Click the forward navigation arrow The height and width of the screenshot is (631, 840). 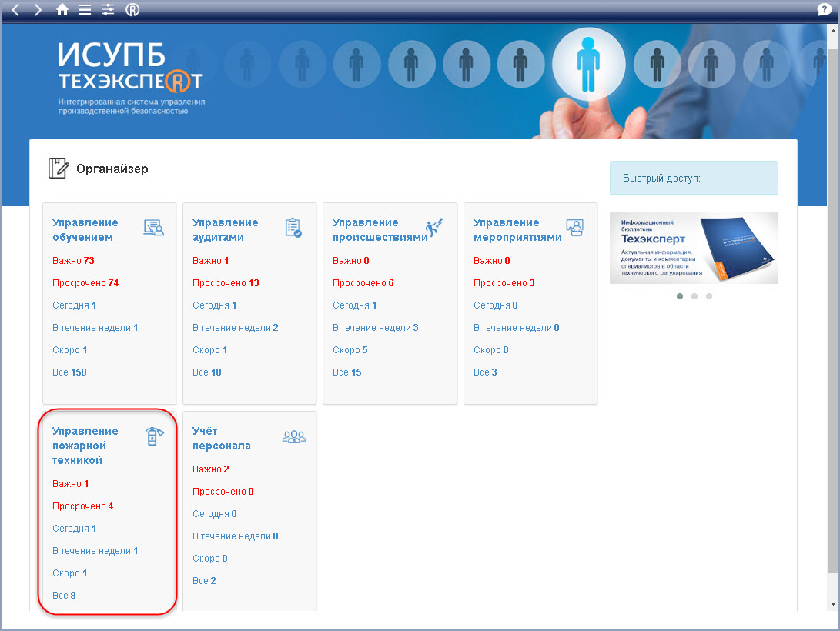pos(38,10)
